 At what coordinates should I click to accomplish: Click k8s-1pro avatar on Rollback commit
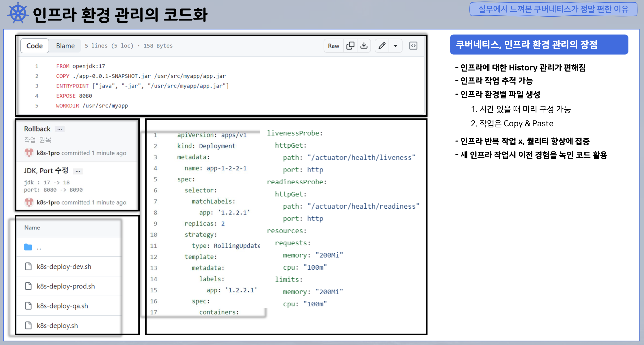(x=29, y=153)
